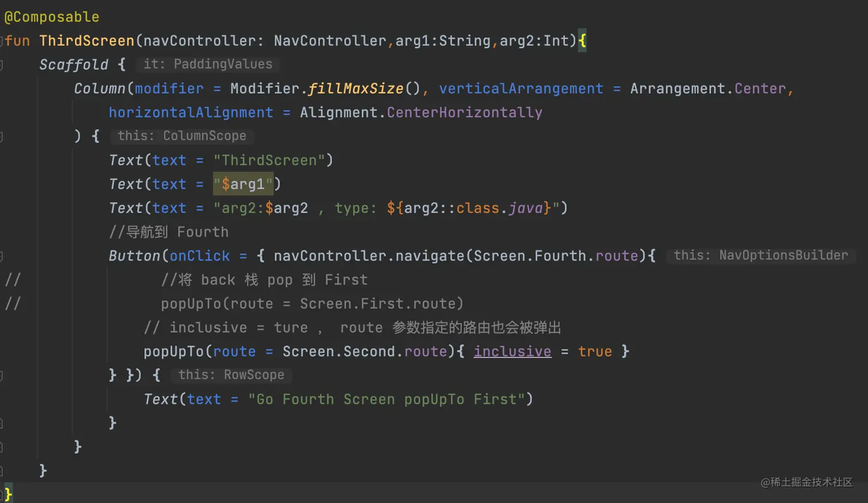Viewport: 868px width, 503px height.
Task: Click popUpTo on the Screen.Second line
Action: (x=174, y=351)
